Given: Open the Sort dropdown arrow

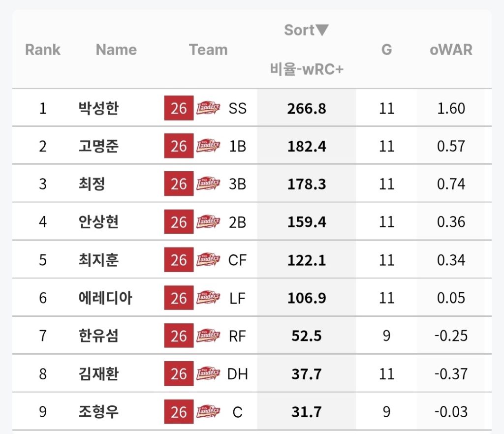Looking at the screenshot, I should (x=322, y=31).
